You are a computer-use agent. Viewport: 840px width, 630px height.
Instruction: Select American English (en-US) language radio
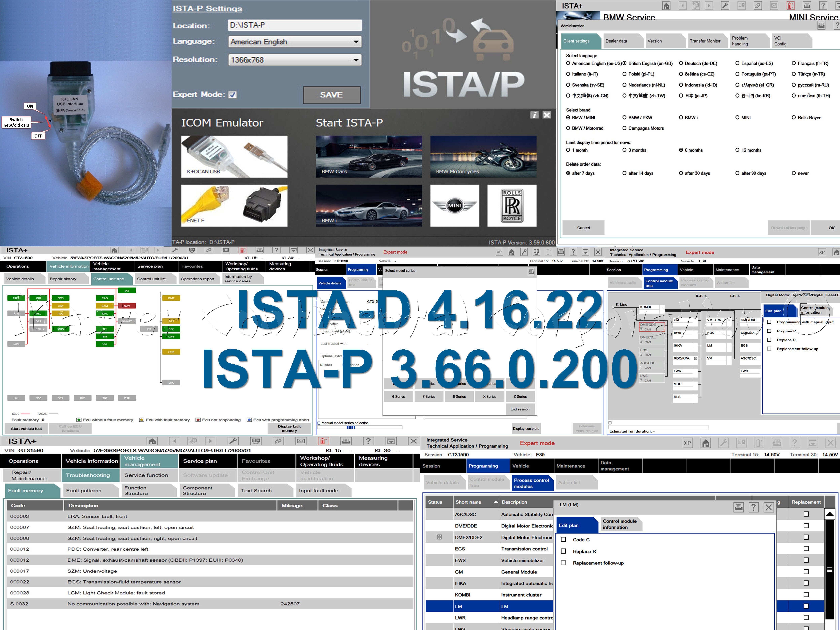[568, 63]
